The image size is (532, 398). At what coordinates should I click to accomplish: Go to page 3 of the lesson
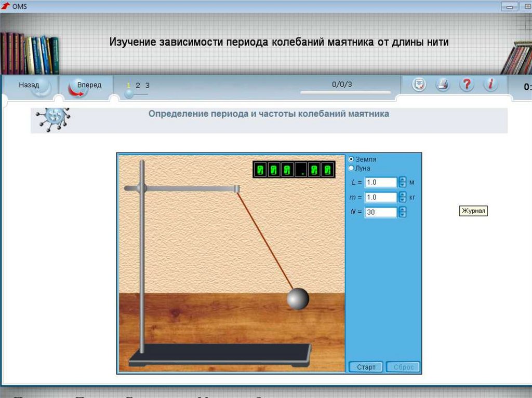147,85
